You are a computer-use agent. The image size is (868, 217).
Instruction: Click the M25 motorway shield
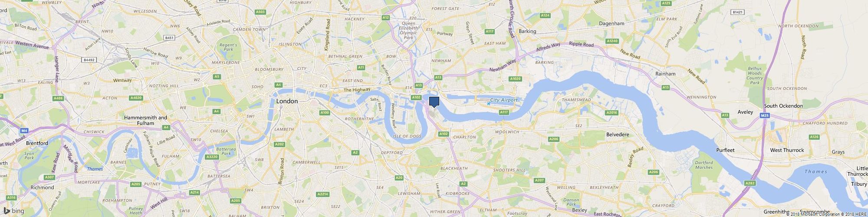pos(765,115)
